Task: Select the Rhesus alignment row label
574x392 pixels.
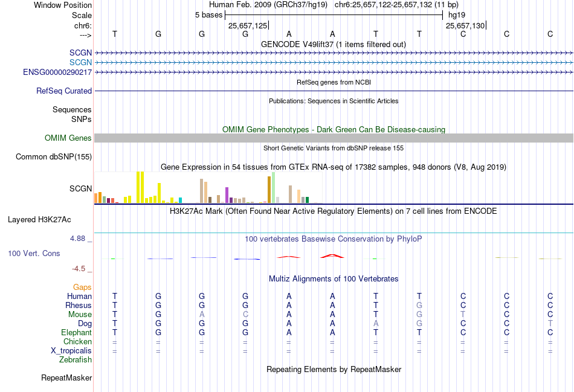Action: [79, 305]
